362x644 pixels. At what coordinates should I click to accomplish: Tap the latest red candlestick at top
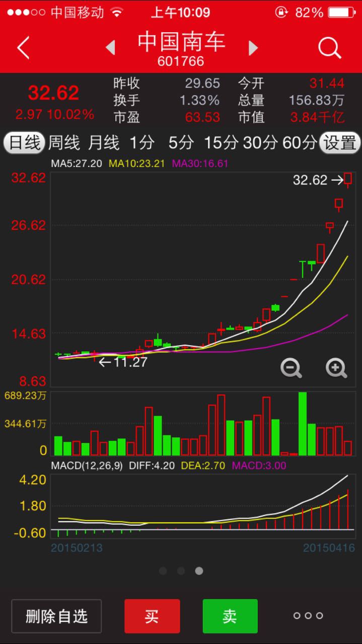tap(348, 179)
